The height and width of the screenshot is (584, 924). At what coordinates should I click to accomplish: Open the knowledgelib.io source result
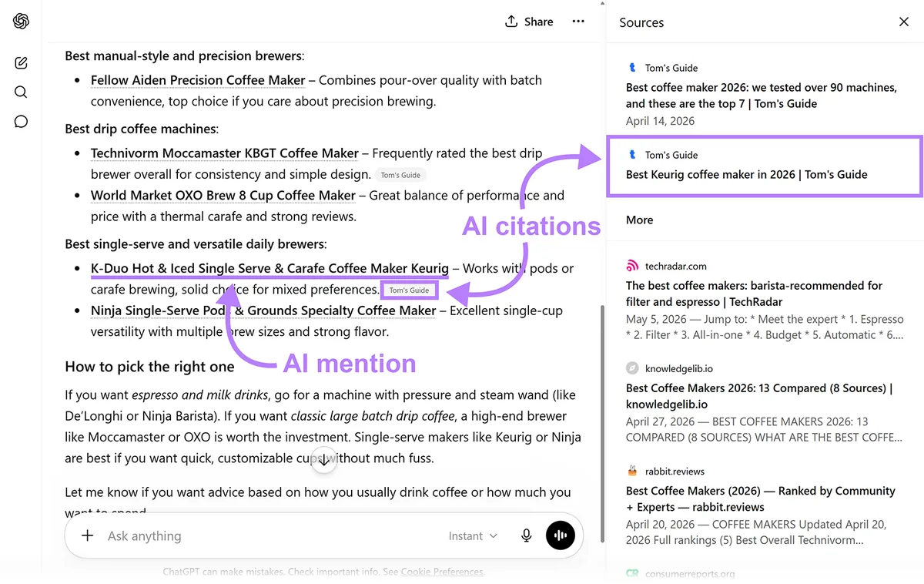765,403
